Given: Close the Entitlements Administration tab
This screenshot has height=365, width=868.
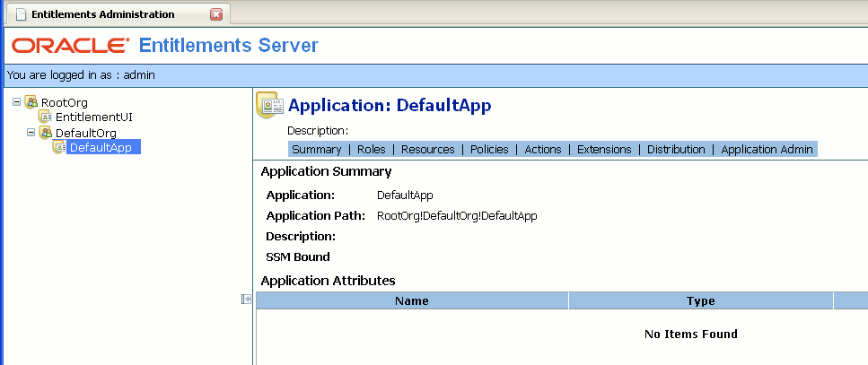Looking at the screenshot, I should click(x=216, y=14).
